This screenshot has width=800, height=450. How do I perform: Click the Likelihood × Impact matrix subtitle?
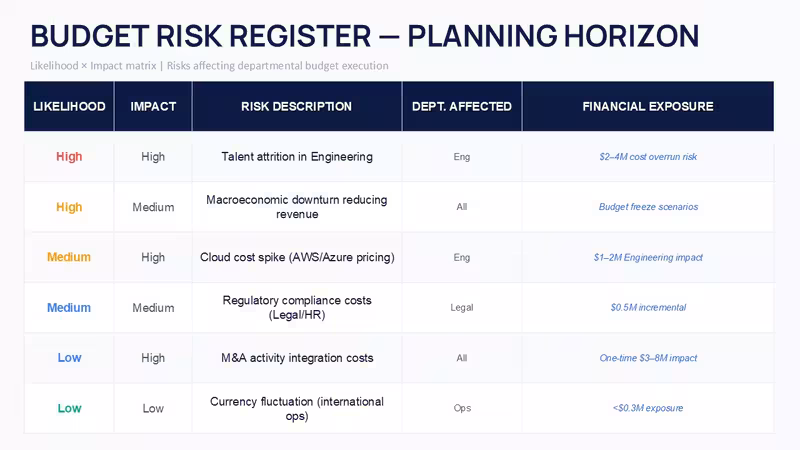pos(209,66)
